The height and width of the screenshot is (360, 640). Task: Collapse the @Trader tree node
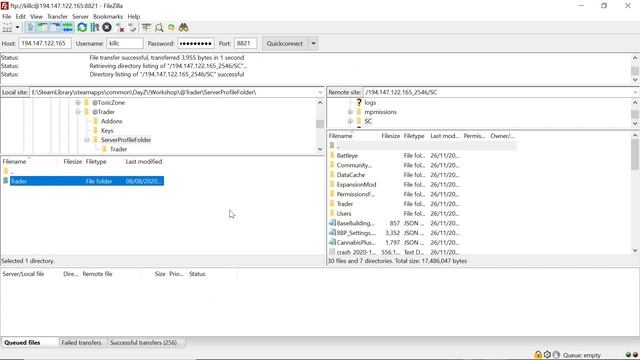[x=78, y=112]
